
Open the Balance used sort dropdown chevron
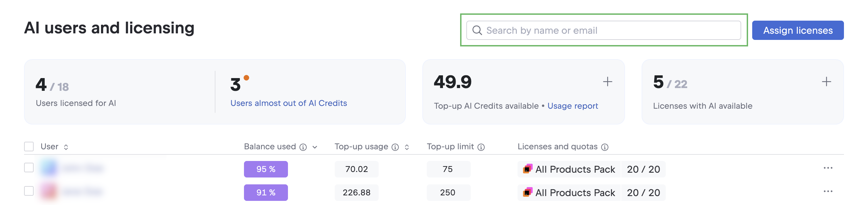[314, 147]
